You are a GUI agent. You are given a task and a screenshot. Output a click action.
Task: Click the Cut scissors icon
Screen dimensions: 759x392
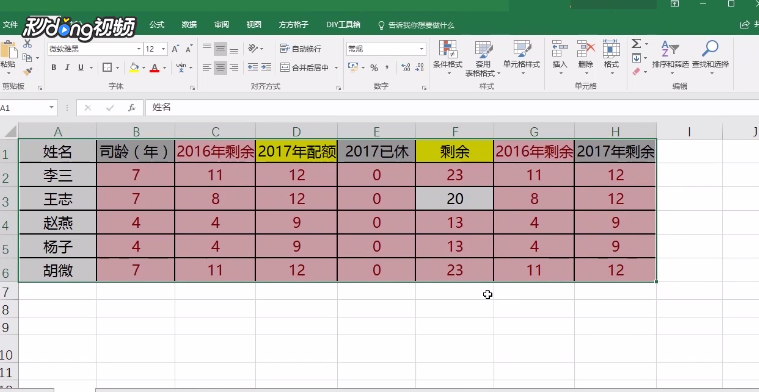point(27,44)
